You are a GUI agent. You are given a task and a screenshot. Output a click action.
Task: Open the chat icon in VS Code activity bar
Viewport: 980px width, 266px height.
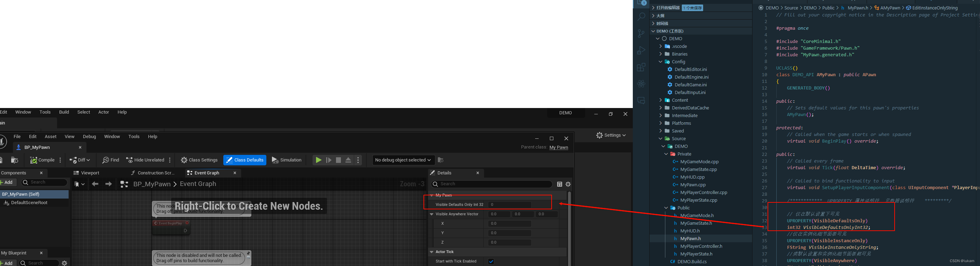[642, 101]
